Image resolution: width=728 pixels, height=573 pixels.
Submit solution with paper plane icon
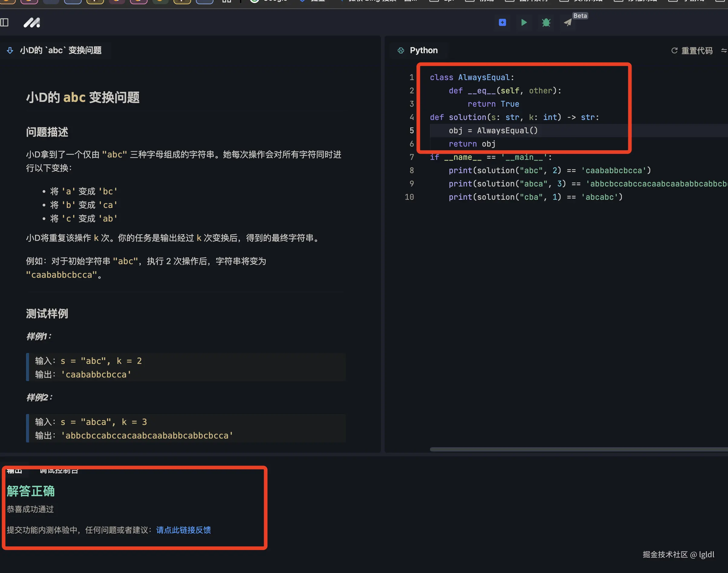click(x=567, y=23)
